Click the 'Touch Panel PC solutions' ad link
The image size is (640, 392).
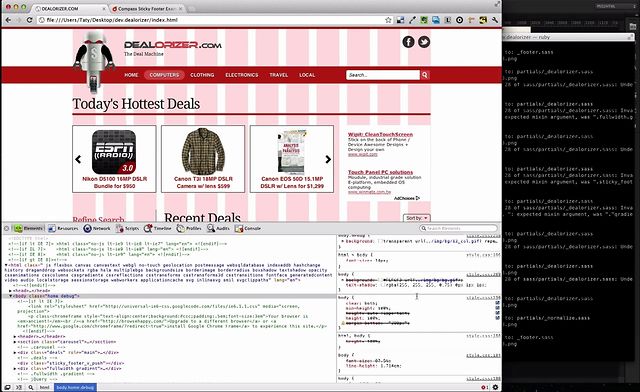pyautogui.click(x=380, y=172)
